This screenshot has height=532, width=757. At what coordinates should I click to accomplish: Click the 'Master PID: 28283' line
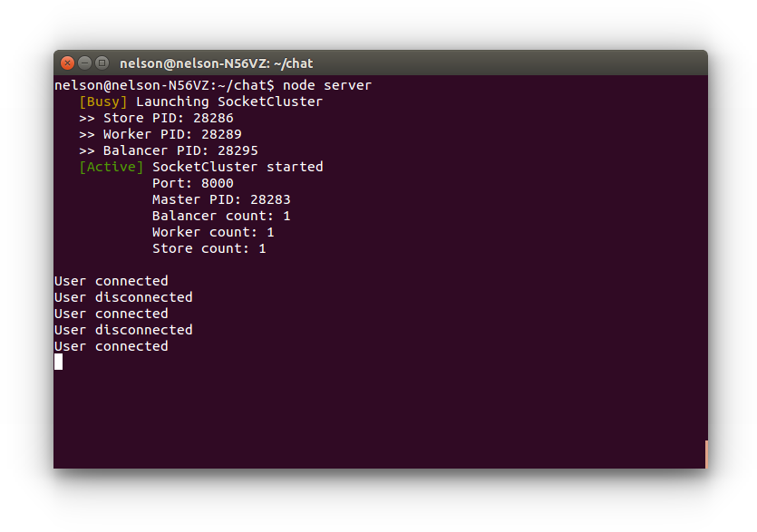pos(221,199)
